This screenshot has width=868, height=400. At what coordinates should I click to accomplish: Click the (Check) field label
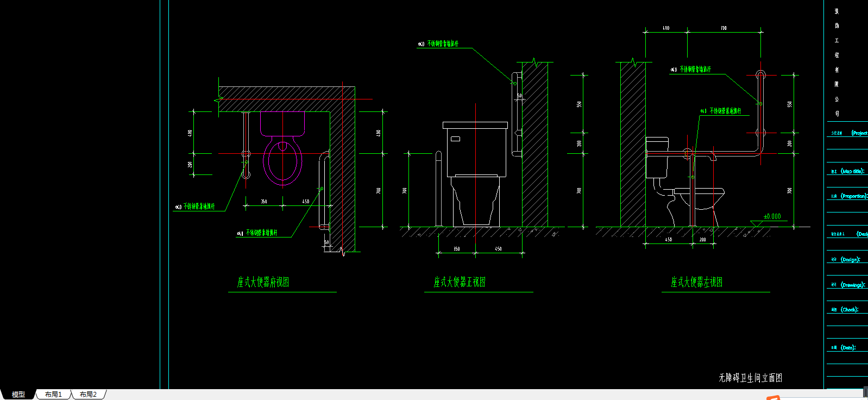[849, 310]
